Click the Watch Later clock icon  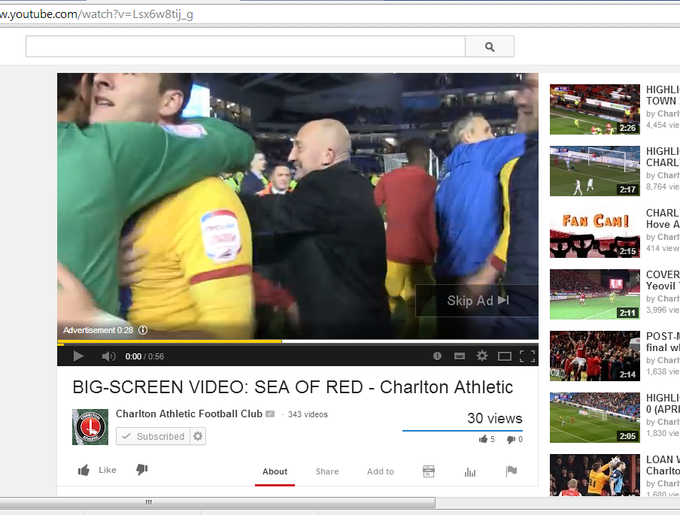[x=437, y=356]
